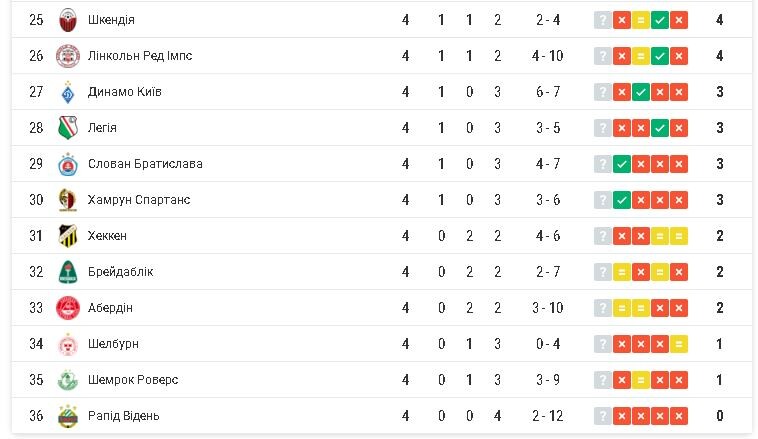Open the Брейдаблік team page
The width and height of the screenshot is (758, 439).
point(120,272)
